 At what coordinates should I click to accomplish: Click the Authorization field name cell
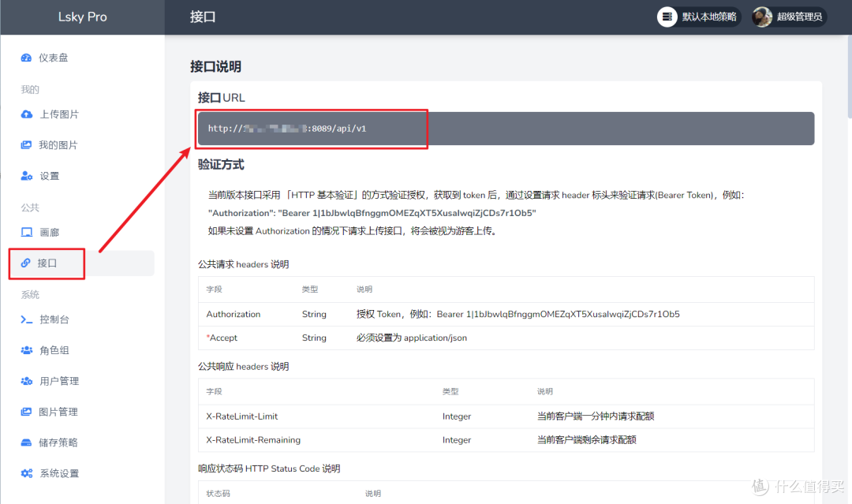tap(233, 315)
